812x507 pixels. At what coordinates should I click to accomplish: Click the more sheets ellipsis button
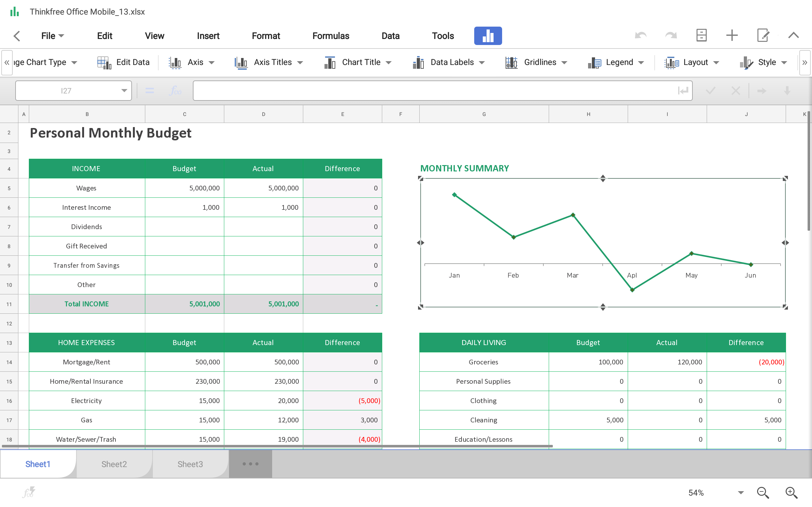(x=250, y=464)
